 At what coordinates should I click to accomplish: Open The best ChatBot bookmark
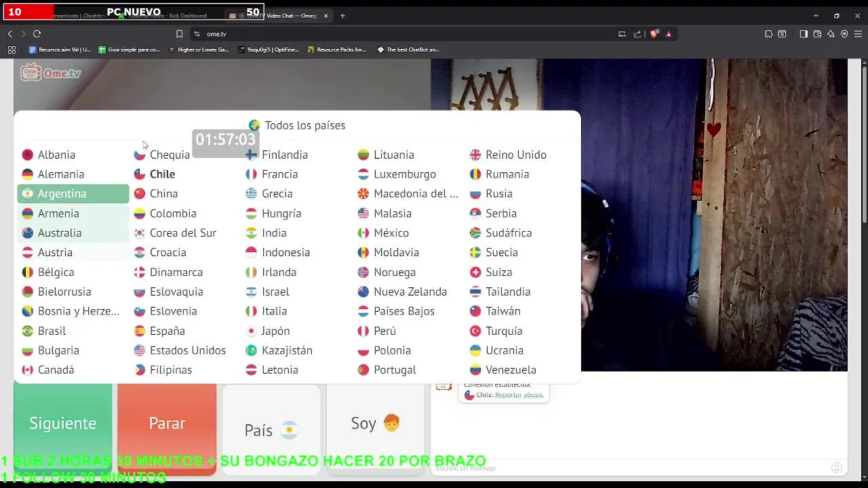(408, 49)
